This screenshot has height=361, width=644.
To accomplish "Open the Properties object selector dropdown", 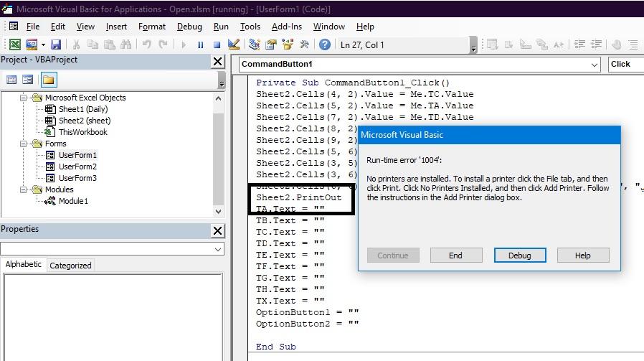I will 218,249.
